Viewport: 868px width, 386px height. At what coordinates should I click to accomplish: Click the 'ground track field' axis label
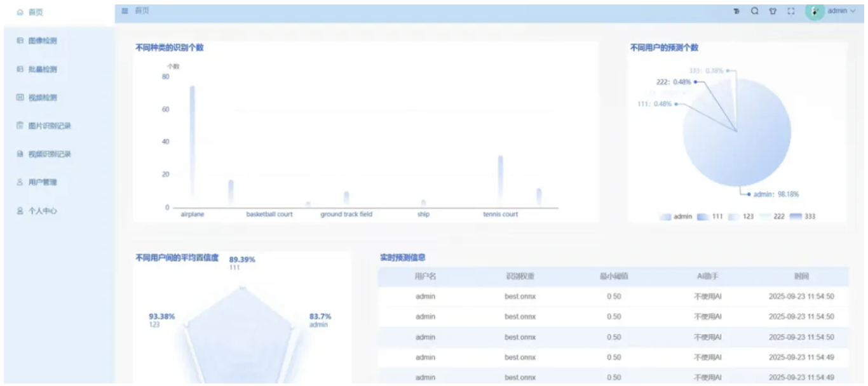click(346, 215)
